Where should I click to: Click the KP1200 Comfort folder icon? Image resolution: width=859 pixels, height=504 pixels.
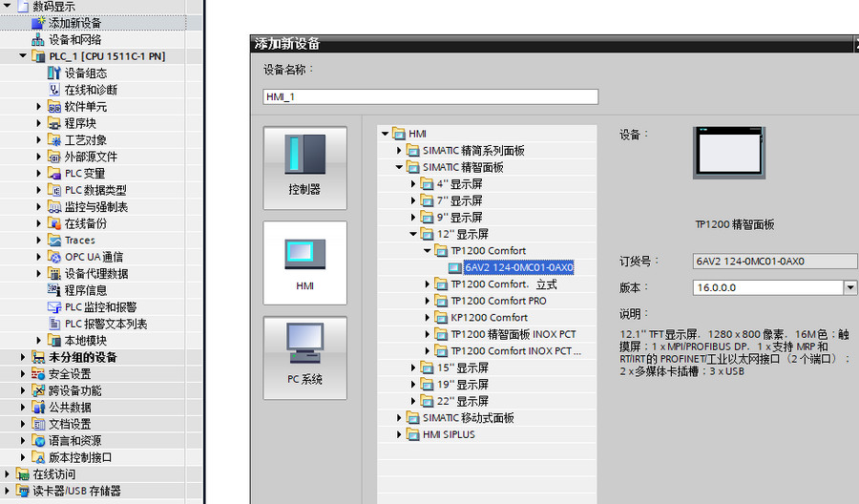441,317
